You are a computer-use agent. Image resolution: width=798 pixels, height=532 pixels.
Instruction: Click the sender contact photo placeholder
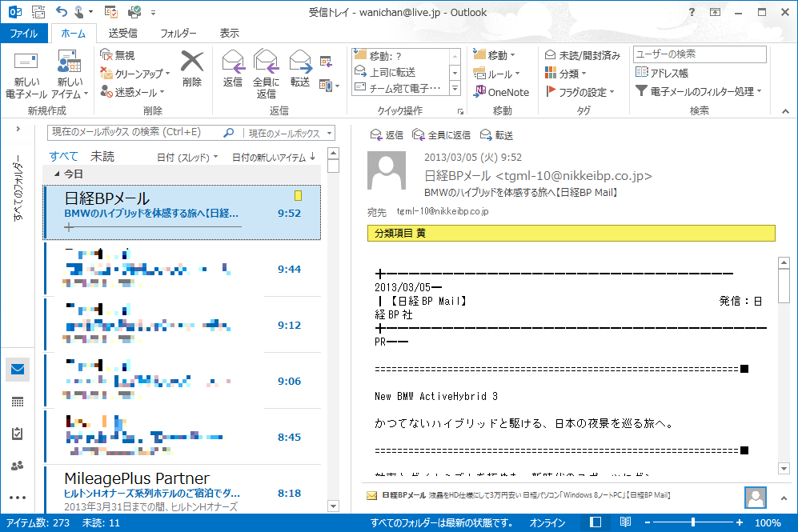point(387,170)
